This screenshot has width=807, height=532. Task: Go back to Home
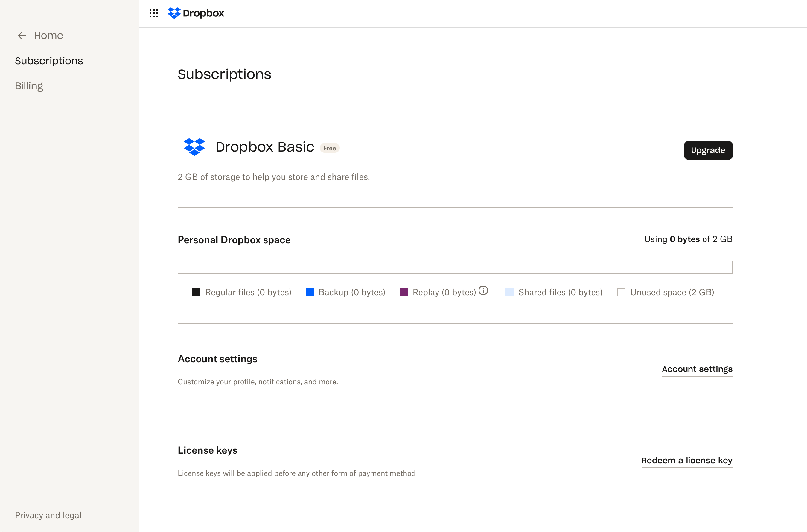[48, 36]
